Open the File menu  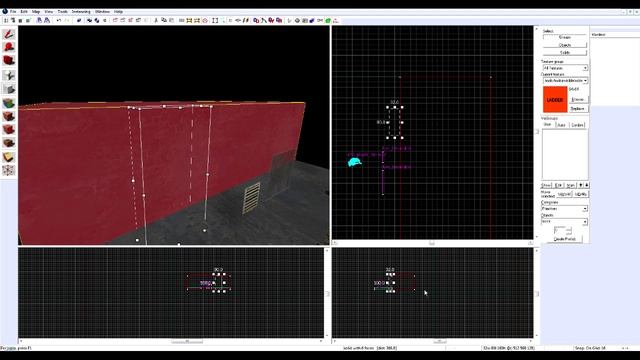coord(13,11)
